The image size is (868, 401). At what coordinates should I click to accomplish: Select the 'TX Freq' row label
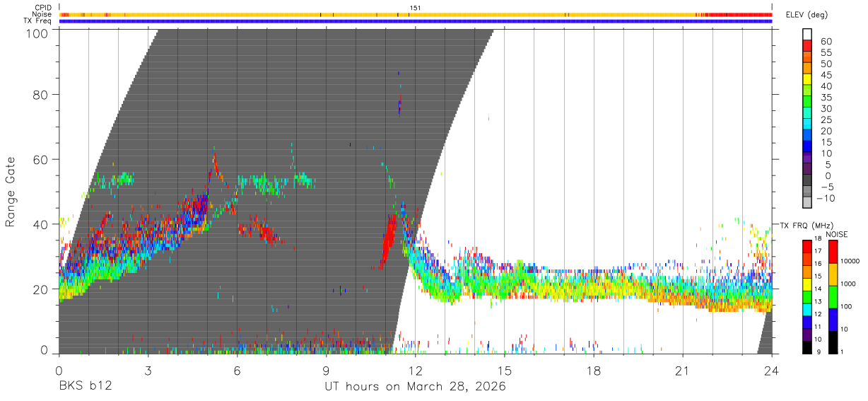coord(37,21)
